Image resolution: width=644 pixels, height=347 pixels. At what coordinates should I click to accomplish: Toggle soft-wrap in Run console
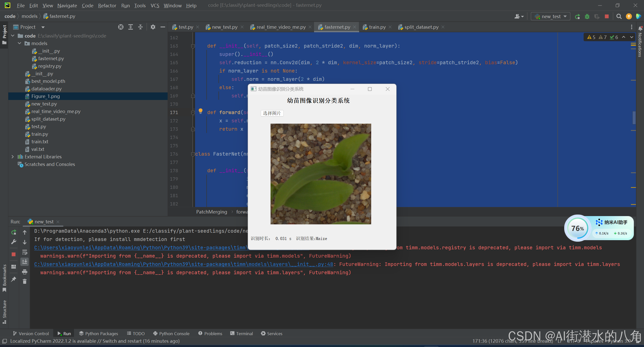25,252
